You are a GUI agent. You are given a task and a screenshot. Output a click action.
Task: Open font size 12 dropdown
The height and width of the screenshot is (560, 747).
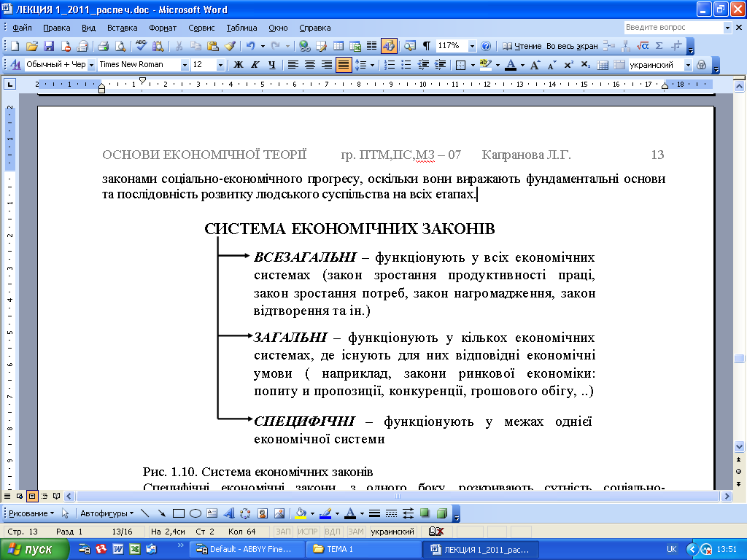220,65
